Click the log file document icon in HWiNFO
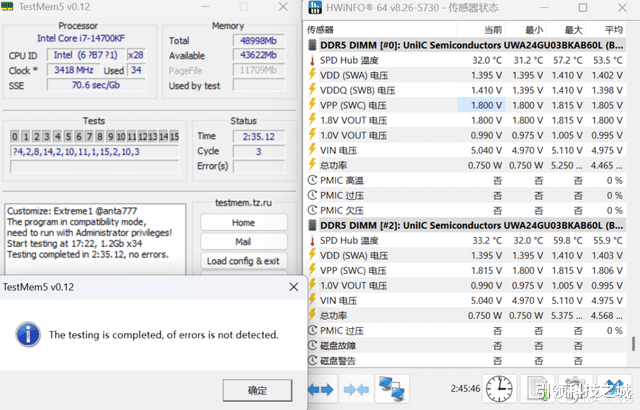The height and width of the screenshot is (410, 640). coord(538,389)
